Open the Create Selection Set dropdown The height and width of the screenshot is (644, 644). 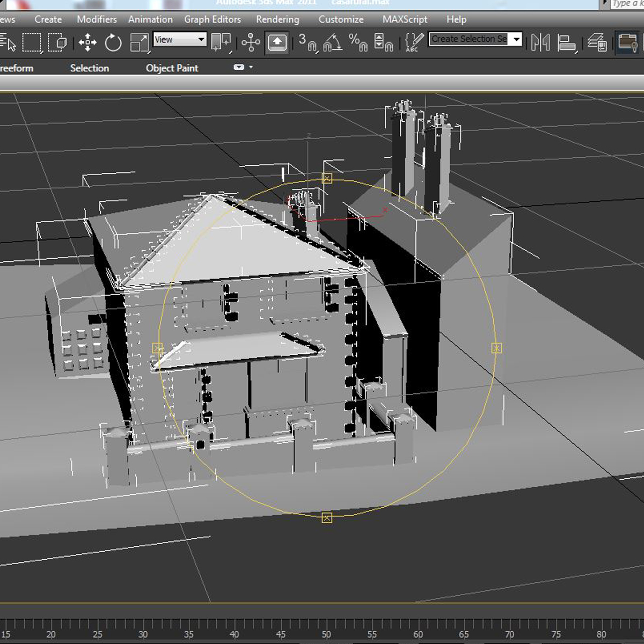click(515, 39)
